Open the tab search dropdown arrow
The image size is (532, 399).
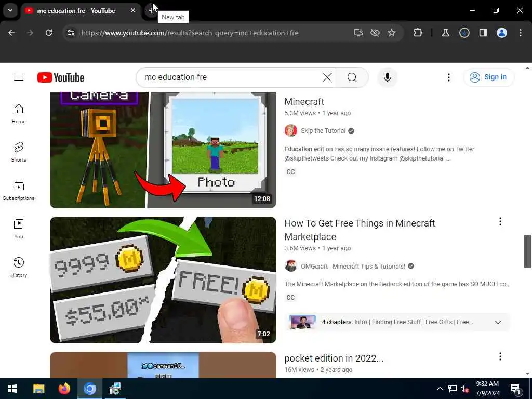click(10, 10)
